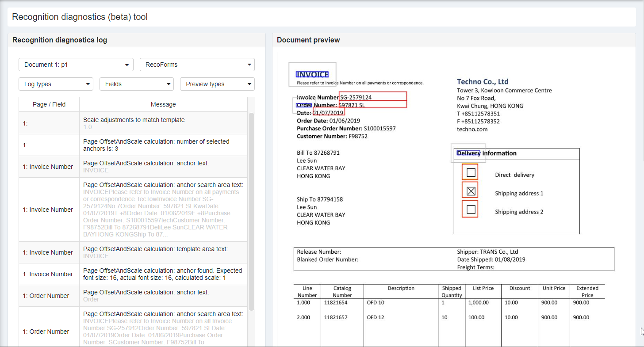Click the Recognition diagnostics (beta) tool heading

tap(80, 17)
